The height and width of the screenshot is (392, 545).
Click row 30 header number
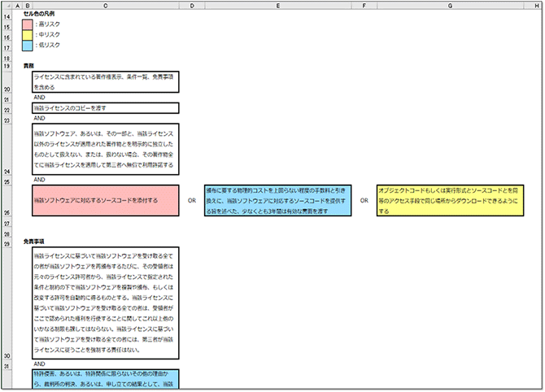coord(7,355)
